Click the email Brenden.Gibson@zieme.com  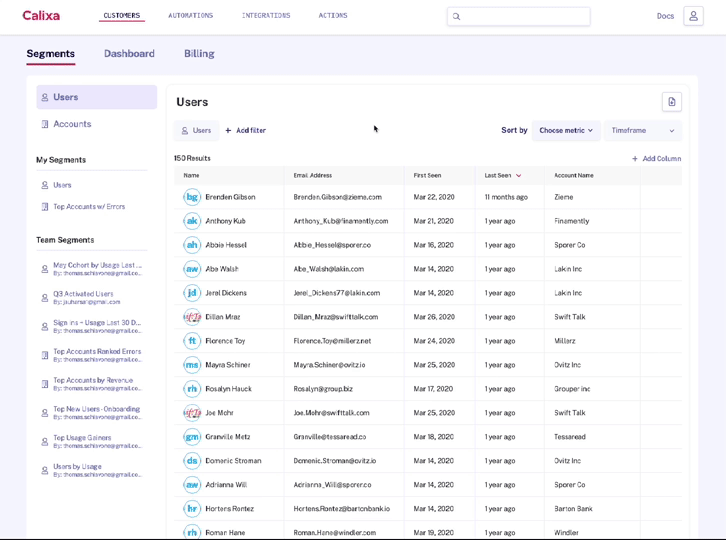338,197
